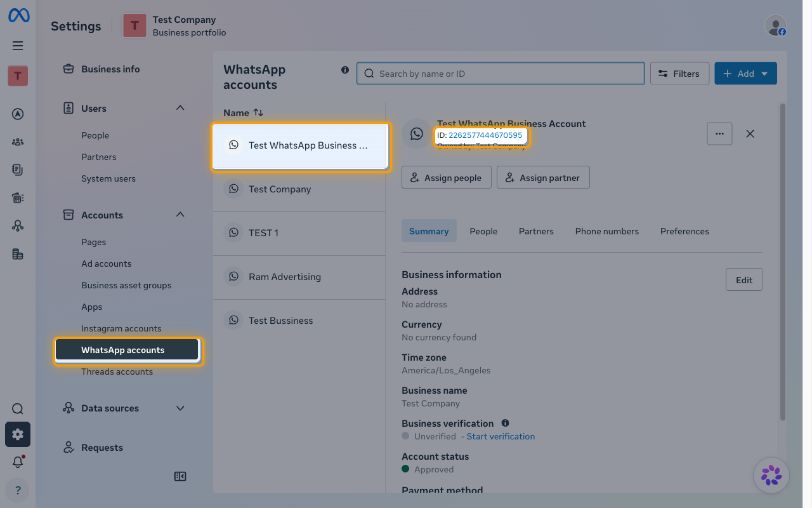Click the info icon next to WhatsApp accounts
The width and height of the screenshot is (812, 508).
tap(345, 70)
